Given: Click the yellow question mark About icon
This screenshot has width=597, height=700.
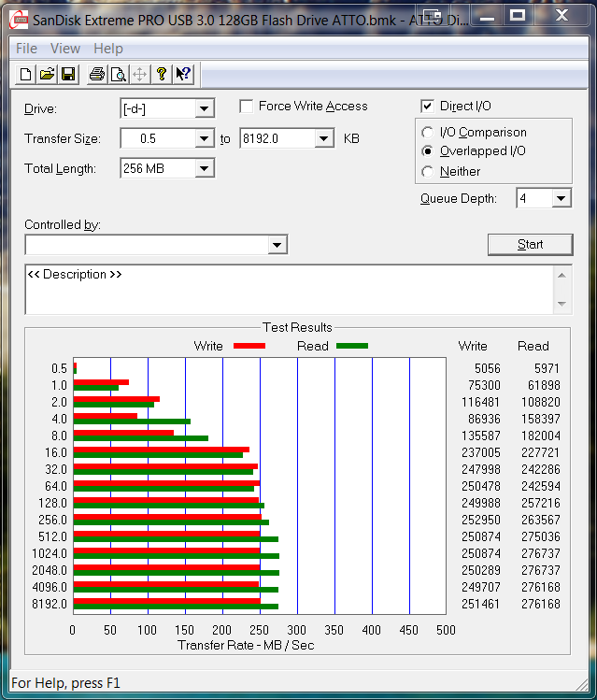Looking at the screenshot, I should tap(162, 75).
